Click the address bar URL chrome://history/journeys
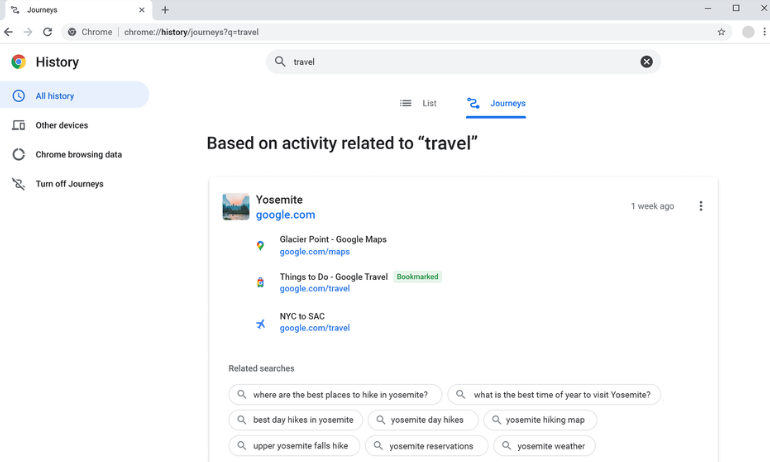770x462 pixels. point(191,32)
